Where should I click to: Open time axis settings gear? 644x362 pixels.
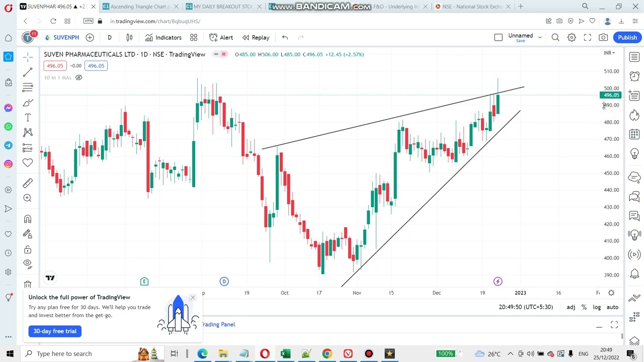611,293
